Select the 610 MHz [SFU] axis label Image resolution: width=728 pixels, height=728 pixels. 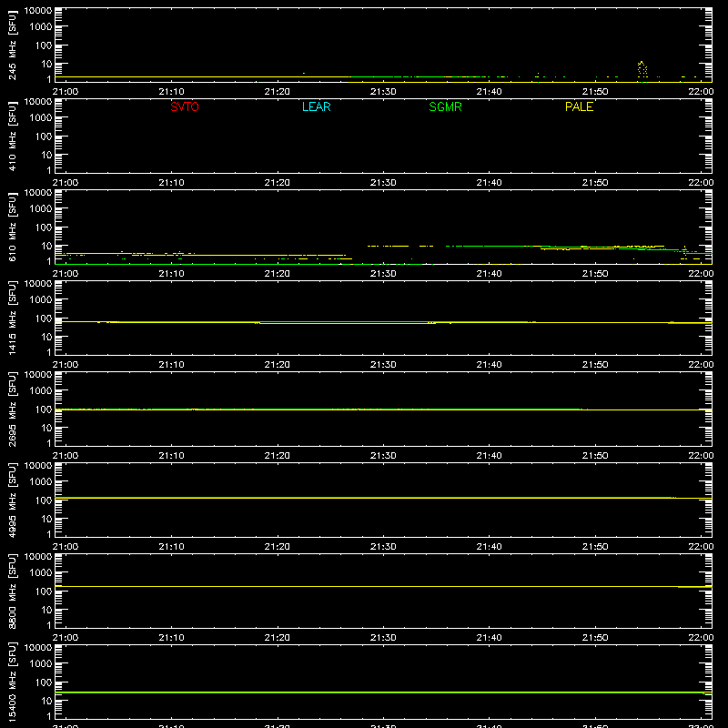[12, 227]
